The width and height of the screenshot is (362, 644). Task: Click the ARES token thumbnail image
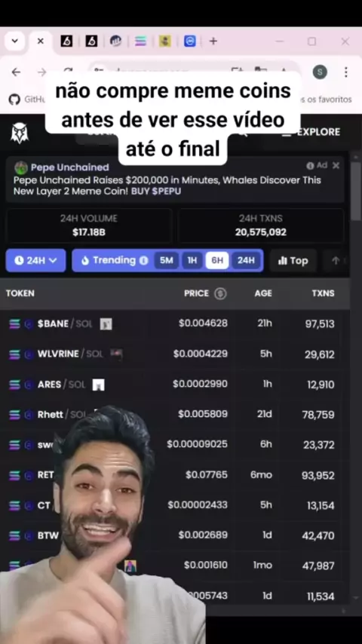[98, 385]
